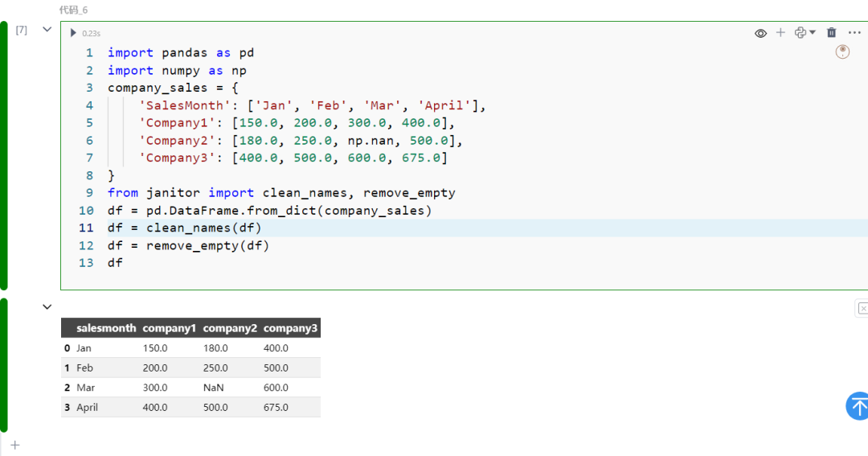The image size is (868, 456).
Task: Click the execution time 0.23s
Action: 92,34
